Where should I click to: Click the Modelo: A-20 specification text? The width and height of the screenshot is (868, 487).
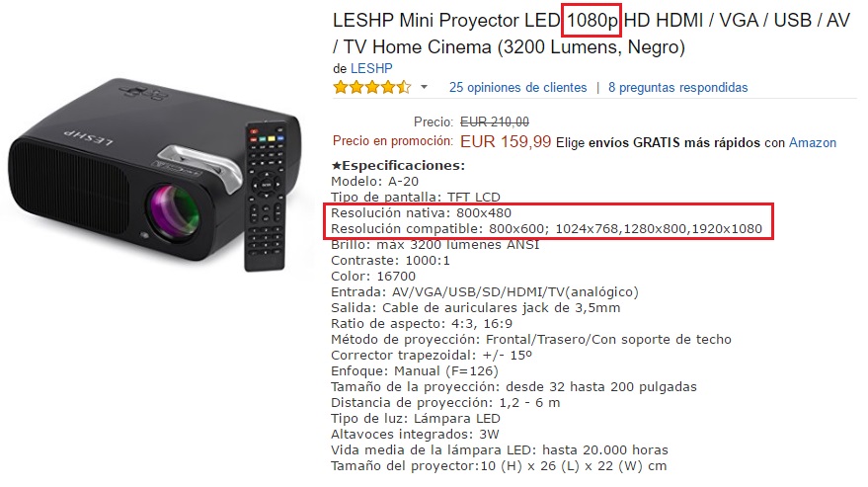(375, 181)
